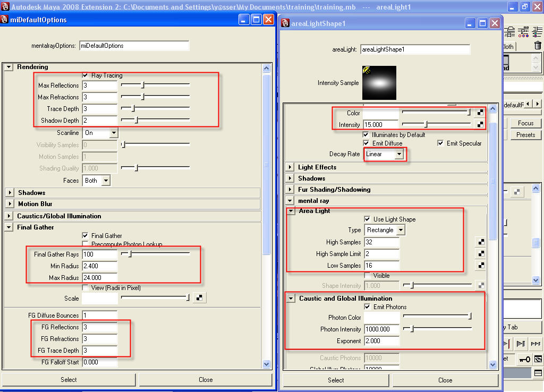Toggle Illuminates by Default checkbox
This screenshot has width=544, height=392.
click(365, 134)
